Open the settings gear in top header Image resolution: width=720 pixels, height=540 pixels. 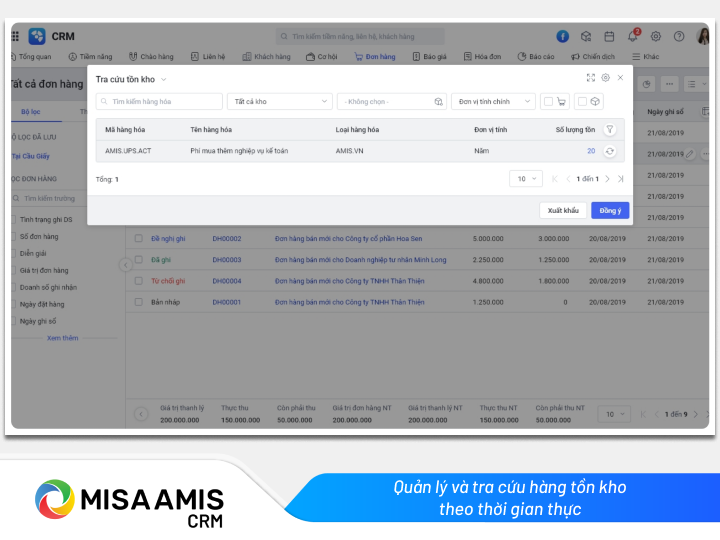(656, 36)
